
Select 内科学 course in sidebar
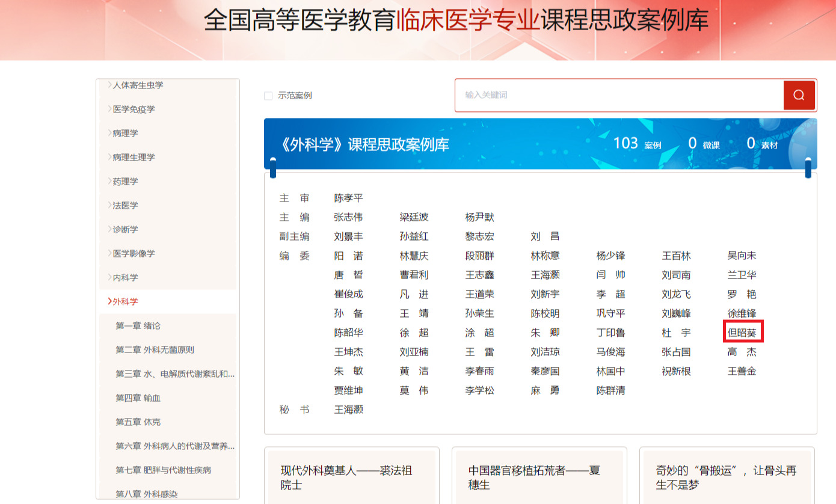point(125,278)
